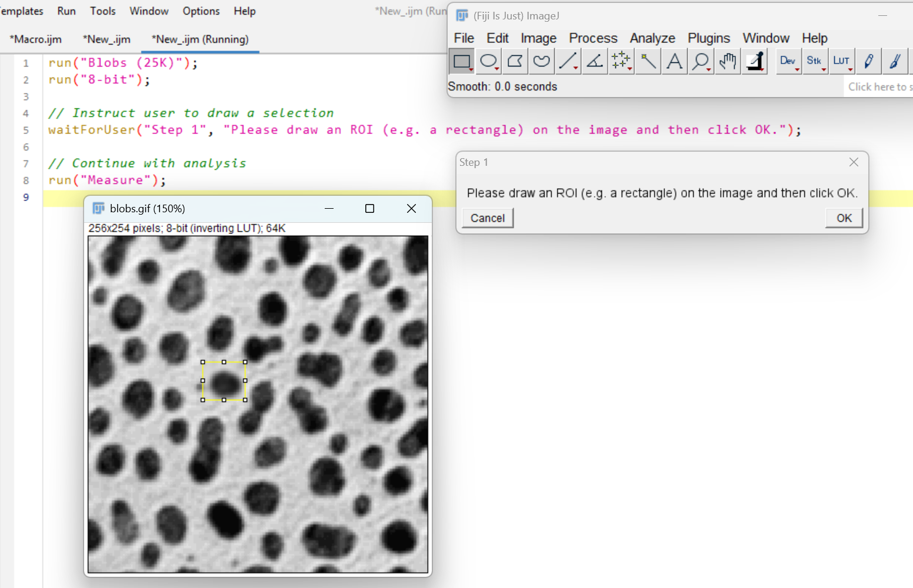Select the Oval selection tool
This screenshot has width=913, height=588.
tap(489, 61)
